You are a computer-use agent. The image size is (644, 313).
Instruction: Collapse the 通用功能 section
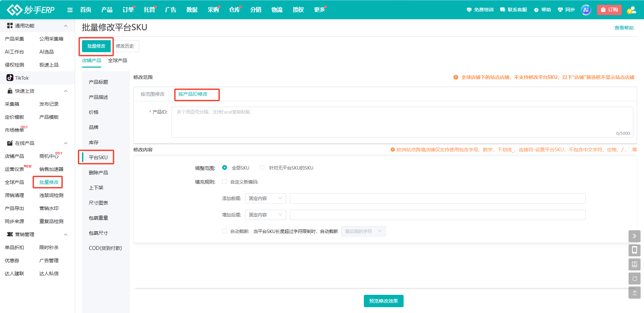tap(66, 26)
